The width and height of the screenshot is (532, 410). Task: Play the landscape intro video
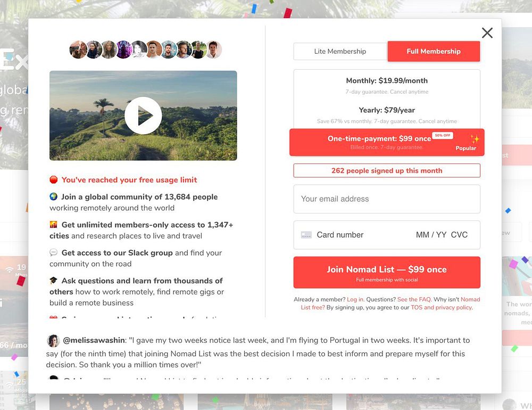point(143,116)
